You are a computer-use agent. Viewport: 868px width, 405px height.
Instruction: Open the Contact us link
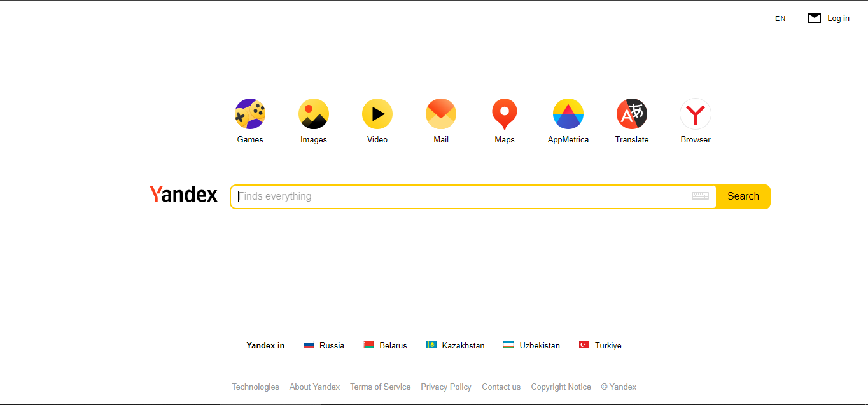point(501,387)
